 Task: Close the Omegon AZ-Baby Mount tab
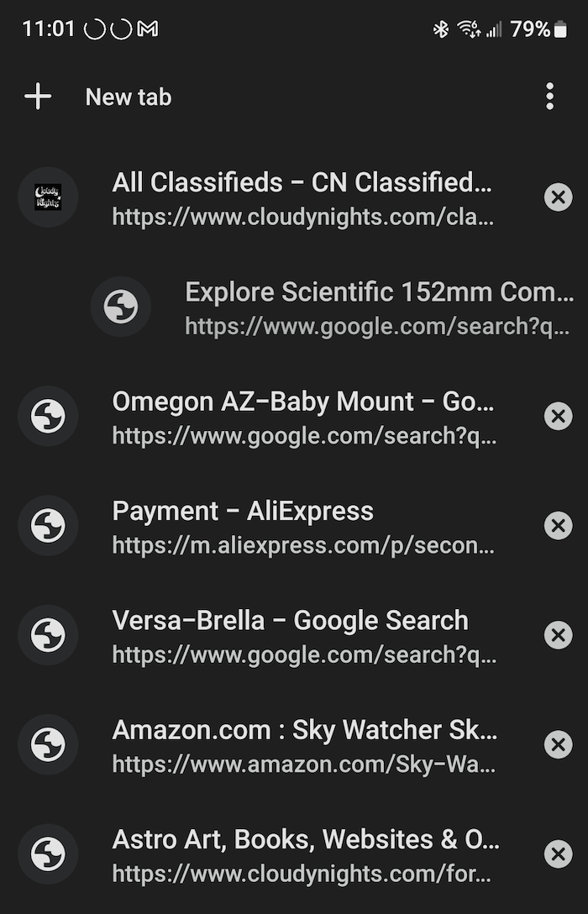point(558,416)
